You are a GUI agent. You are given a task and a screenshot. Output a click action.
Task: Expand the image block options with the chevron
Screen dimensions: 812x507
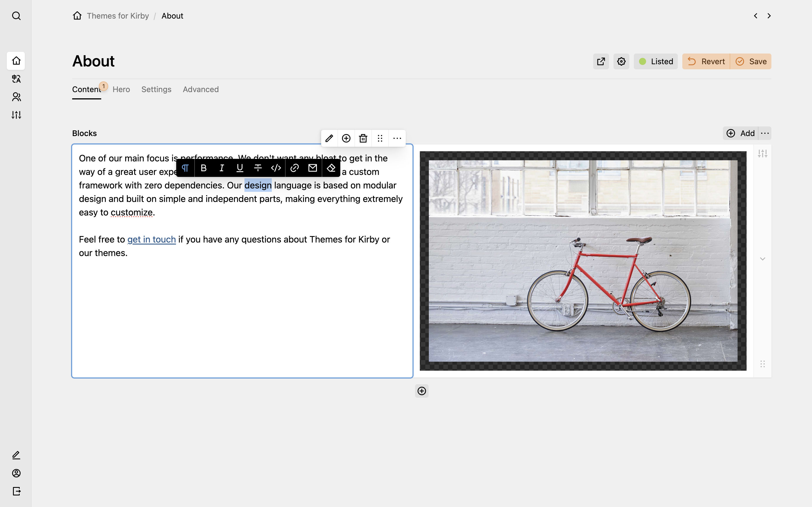click(x=762, y=259)
